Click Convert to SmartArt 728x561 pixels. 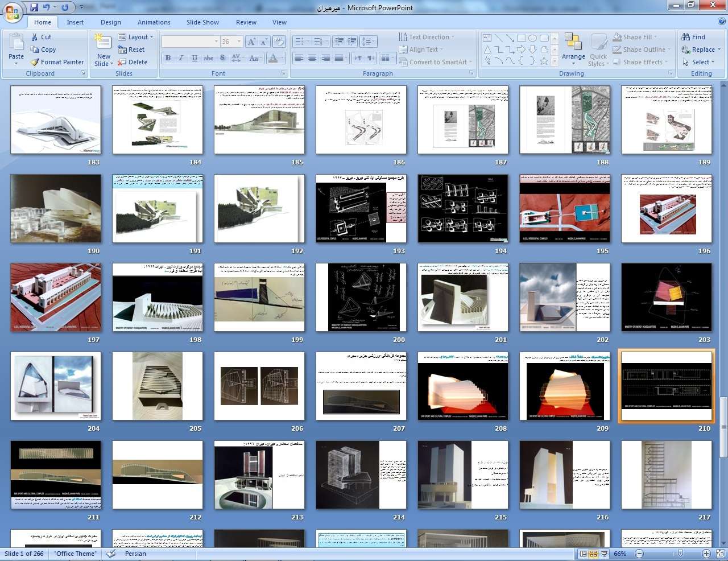(435, 62)
